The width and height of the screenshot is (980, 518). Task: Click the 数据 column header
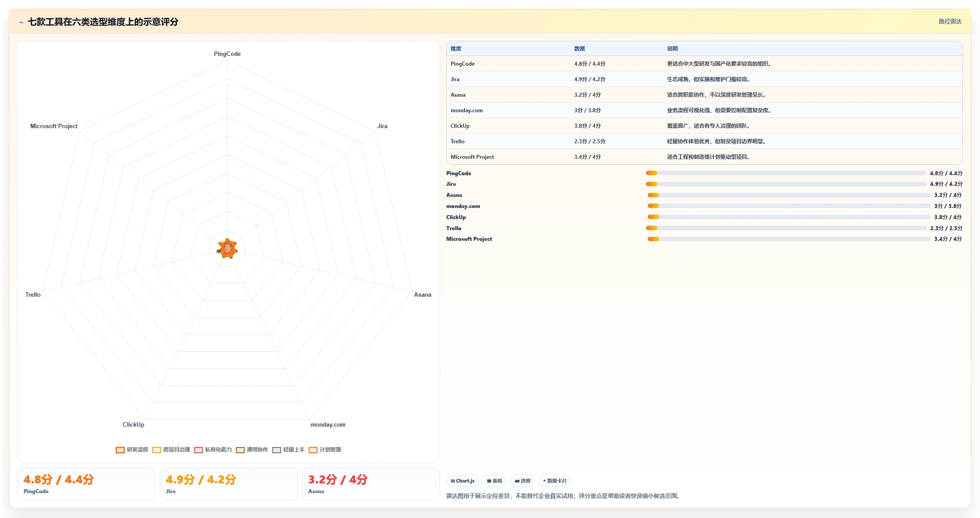pyautogui.click(x=579, y=49)
